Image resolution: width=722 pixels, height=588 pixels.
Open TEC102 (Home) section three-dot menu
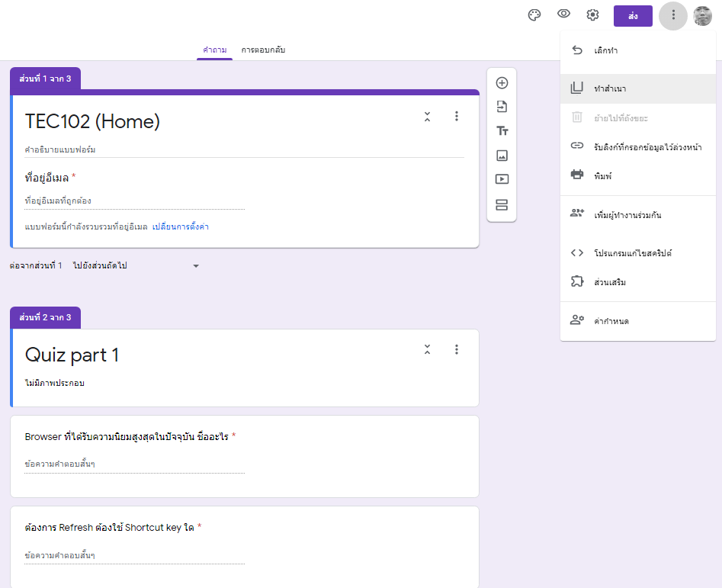pos(457,117)
